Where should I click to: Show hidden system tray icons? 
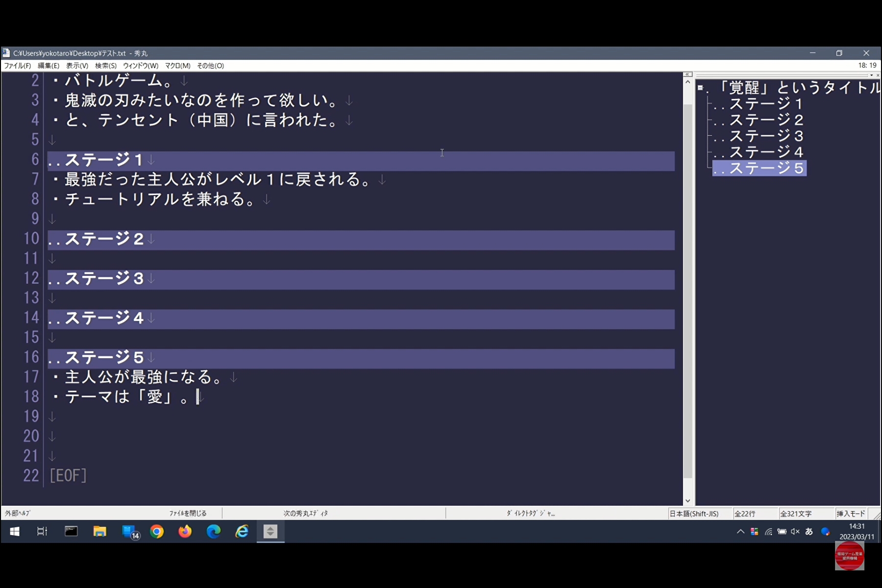point(740,532)
